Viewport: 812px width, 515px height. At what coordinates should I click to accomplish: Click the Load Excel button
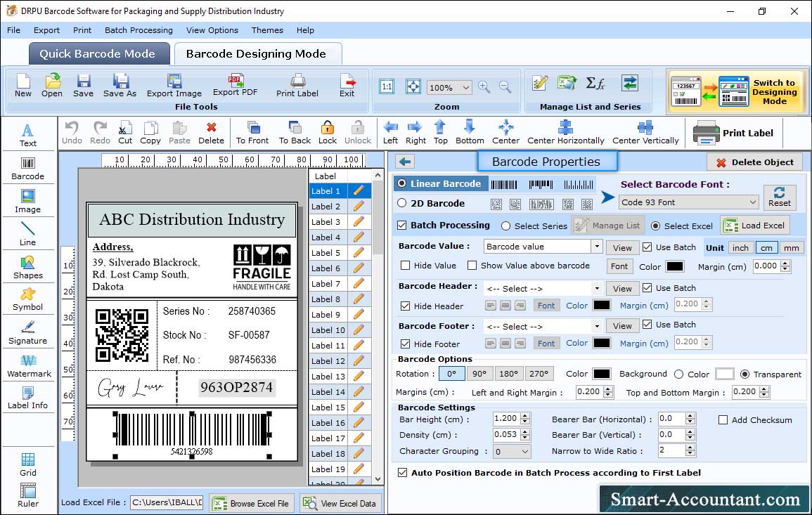click(754, 226)
